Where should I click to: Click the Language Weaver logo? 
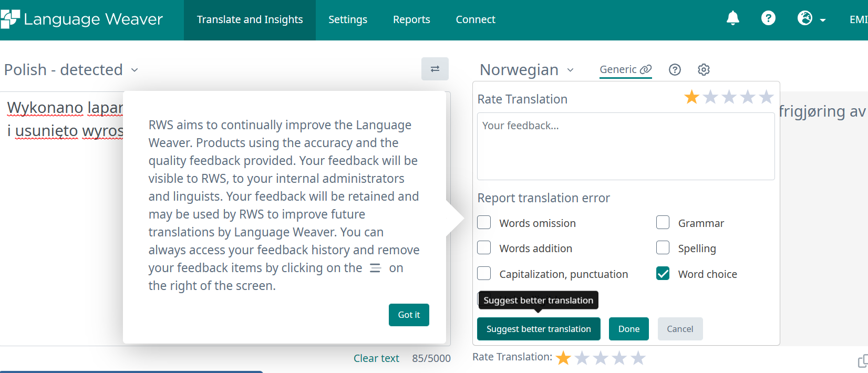[x=82, y=19]
